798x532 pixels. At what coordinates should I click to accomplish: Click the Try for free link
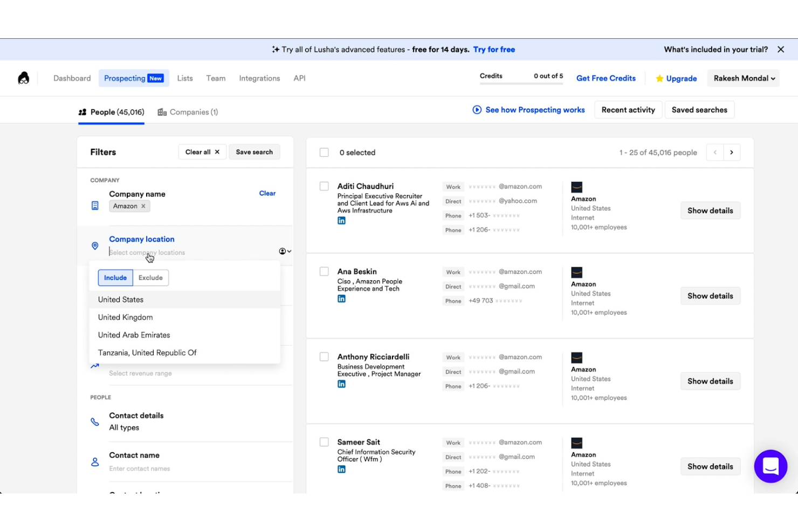(494, 50)
